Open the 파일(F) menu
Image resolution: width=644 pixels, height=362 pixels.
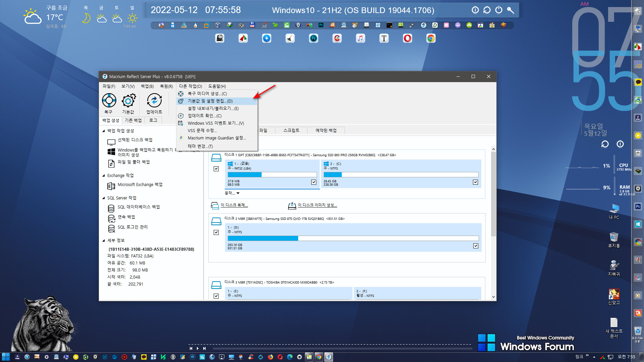[109, 86]
